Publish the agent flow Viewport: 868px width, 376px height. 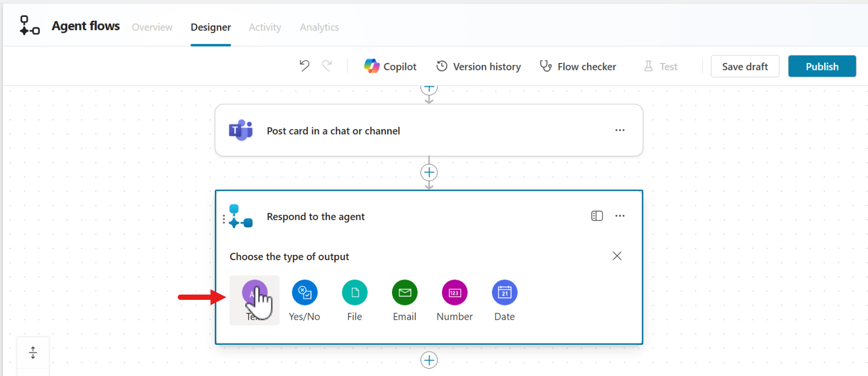821,67
